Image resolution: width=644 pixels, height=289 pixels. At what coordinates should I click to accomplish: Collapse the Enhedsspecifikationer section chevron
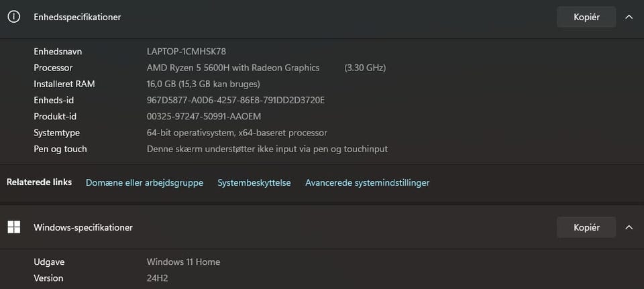(629, 17)
